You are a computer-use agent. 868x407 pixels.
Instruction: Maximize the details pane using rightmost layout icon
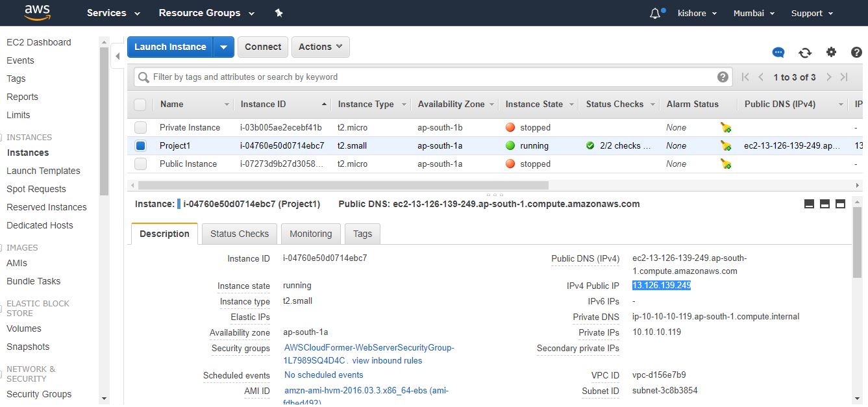click(840, 204)
